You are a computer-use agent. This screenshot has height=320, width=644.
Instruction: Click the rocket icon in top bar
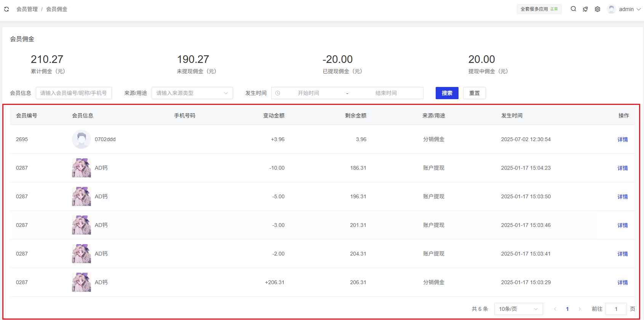coord(585,9)
